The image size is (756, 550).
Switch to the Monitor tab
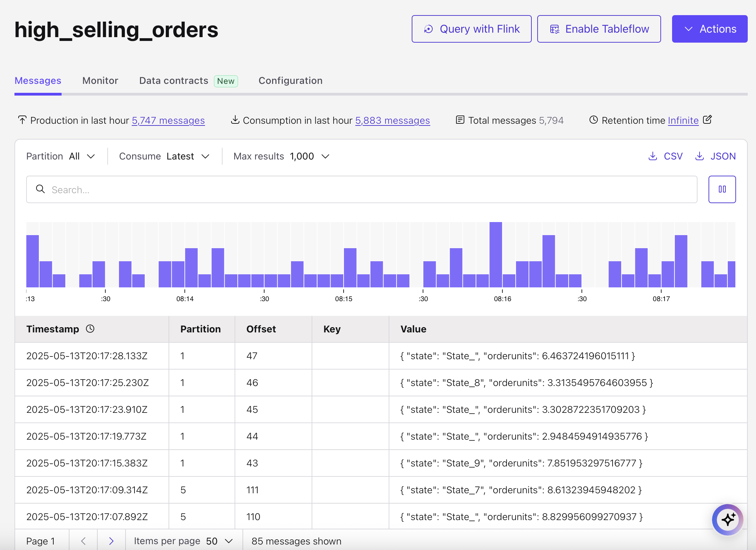click(100, 81)
